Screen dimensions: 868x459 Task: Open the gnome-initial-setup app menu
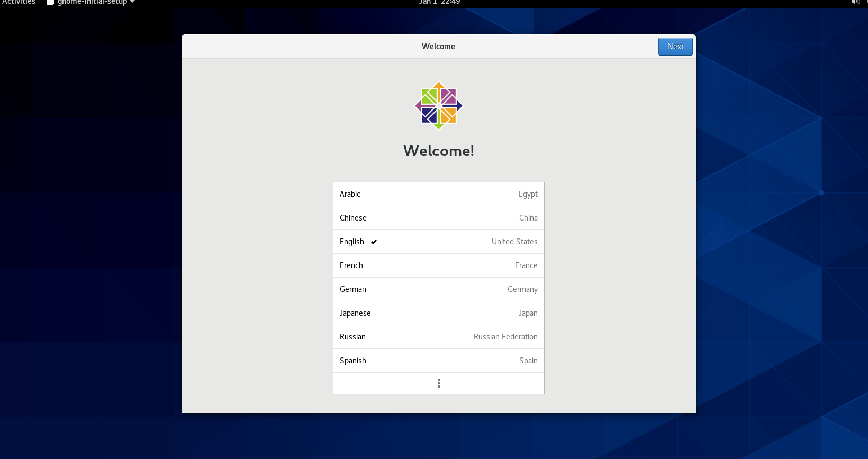[x=91, y=2]
